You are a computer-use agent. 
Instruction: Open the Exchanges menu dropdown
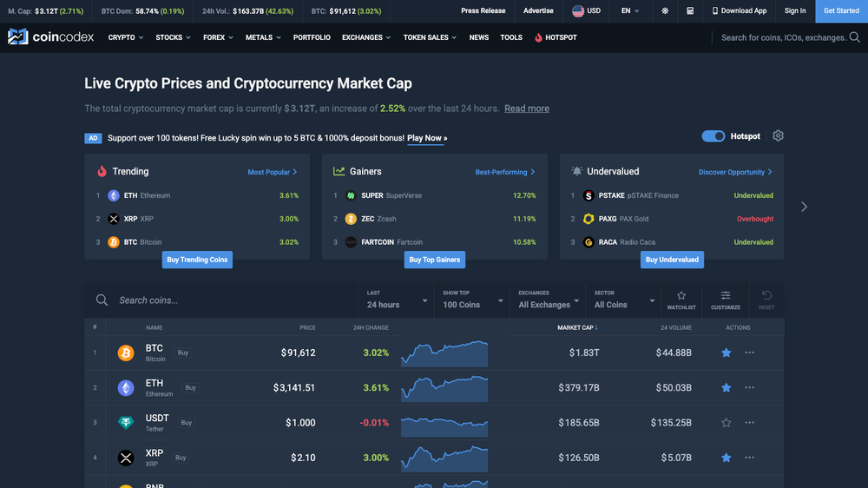tap(366, 37)
